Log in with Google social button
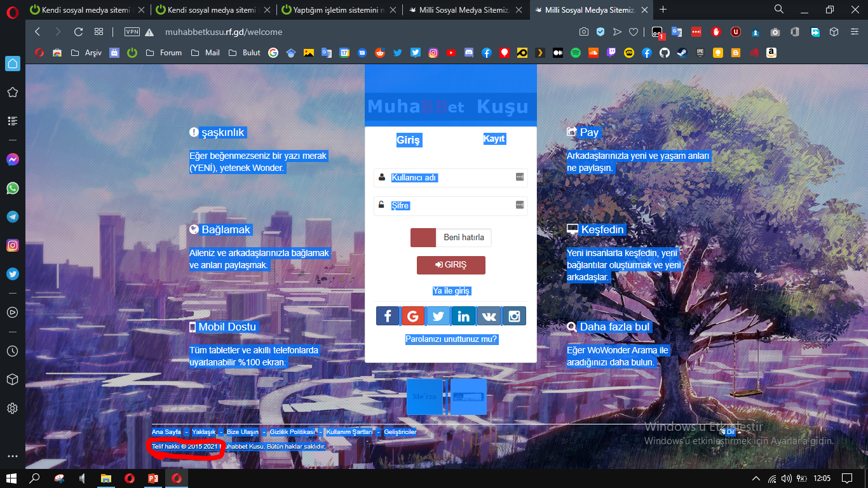This screenshot has width=868, height=488. [412, 316]
